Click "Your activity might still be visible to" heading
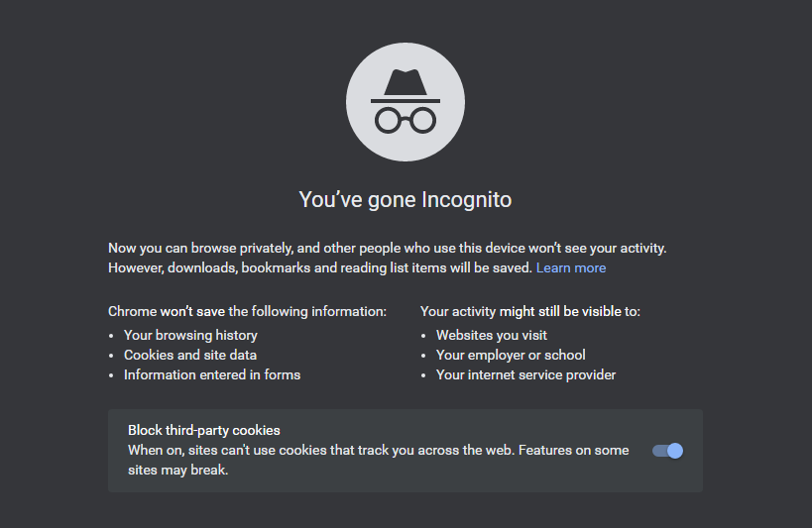 point(530,311)
